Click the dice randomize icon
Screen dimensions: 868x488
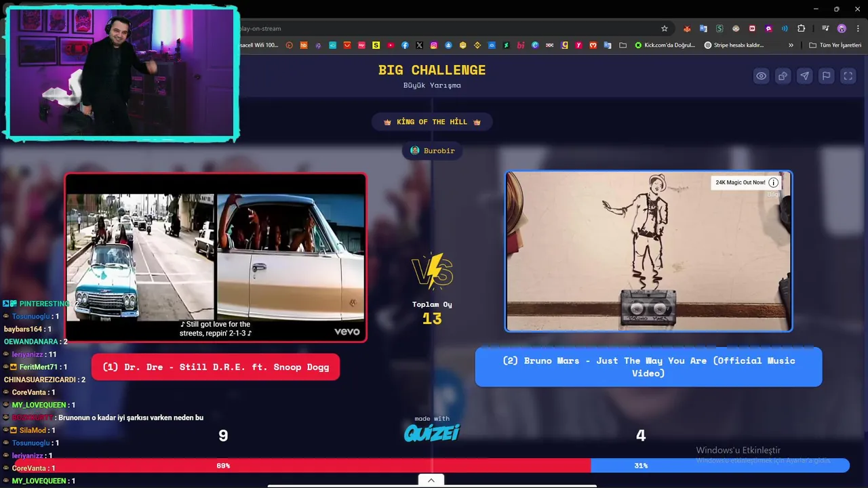click(x=783, y=76)
